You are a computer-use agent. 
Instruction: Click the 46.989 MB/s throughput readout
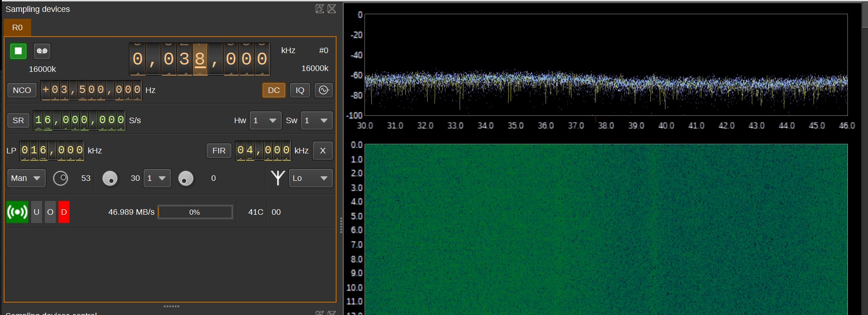click(131, 212)
